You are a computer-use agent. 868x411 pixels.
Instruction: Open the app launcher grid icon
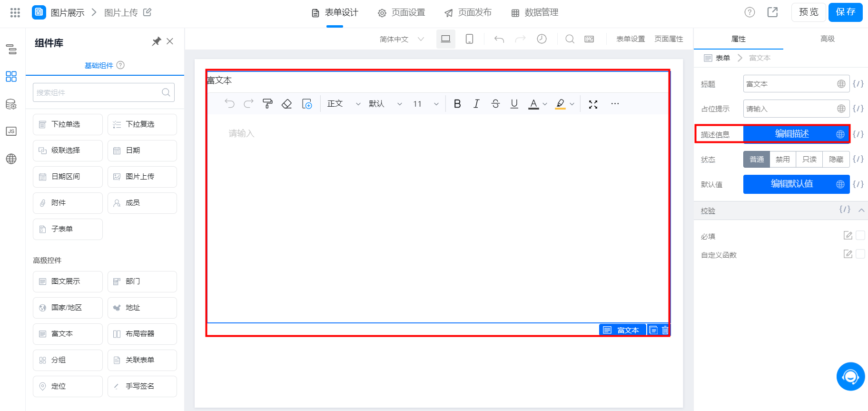click(x=15, y=13)
